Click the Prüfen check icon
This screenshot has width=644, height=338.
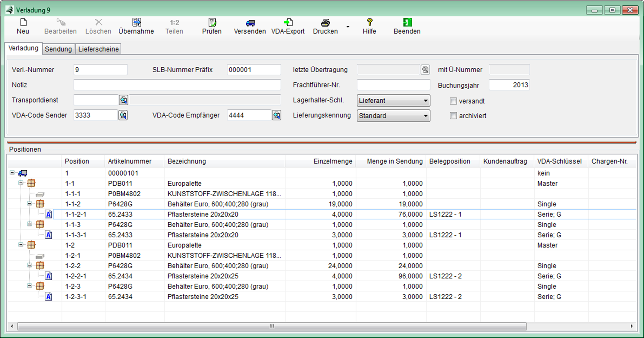[212, 22]
